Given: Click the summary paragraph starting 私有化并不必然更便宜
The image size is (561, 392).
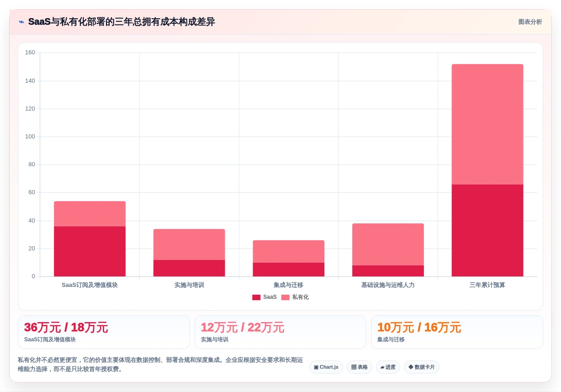Looking at the screenshot, I should tap(160, 365).
